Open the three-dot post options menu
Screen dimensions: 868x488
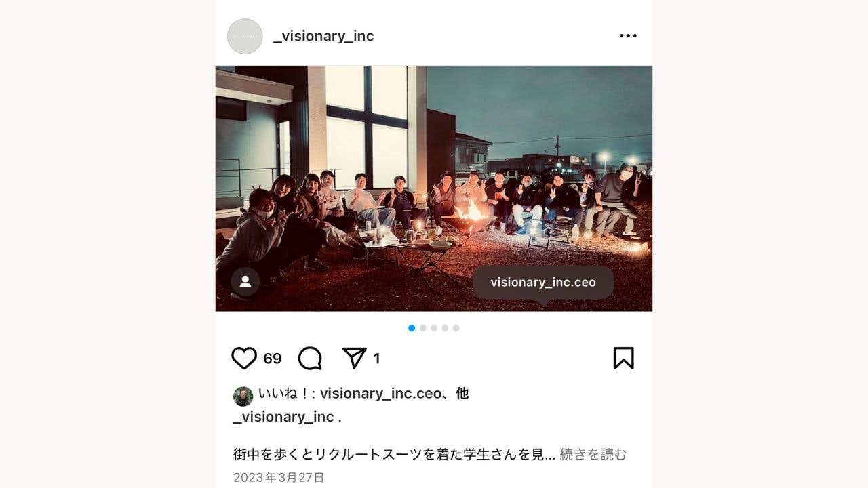(x=628, y=36)
